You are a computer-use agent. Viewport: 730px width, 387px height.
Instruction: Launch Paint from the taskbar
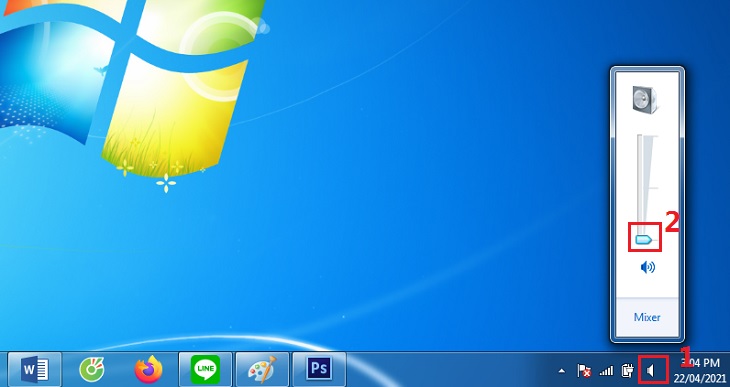coord(263,370)
